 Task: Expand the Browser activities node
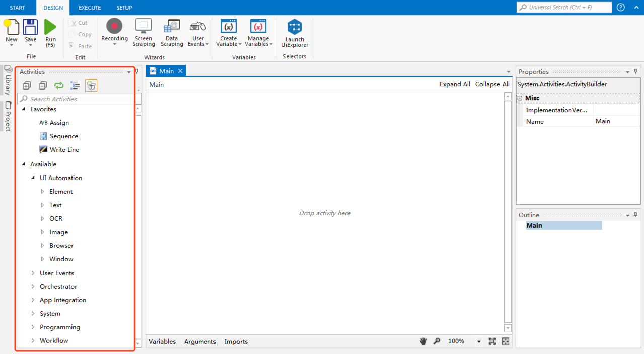coord(43,246)
